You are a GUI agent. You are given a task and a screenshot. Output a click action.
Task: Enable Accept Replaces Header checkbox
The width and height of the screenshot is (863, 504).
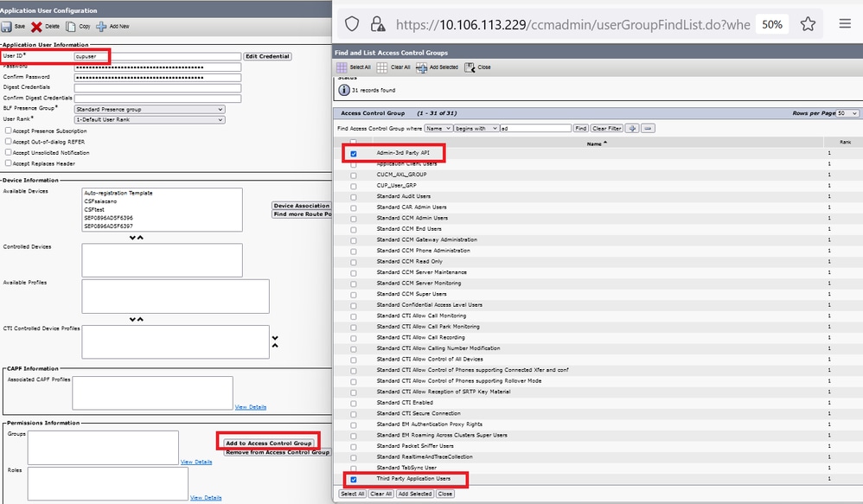point(9,163)
